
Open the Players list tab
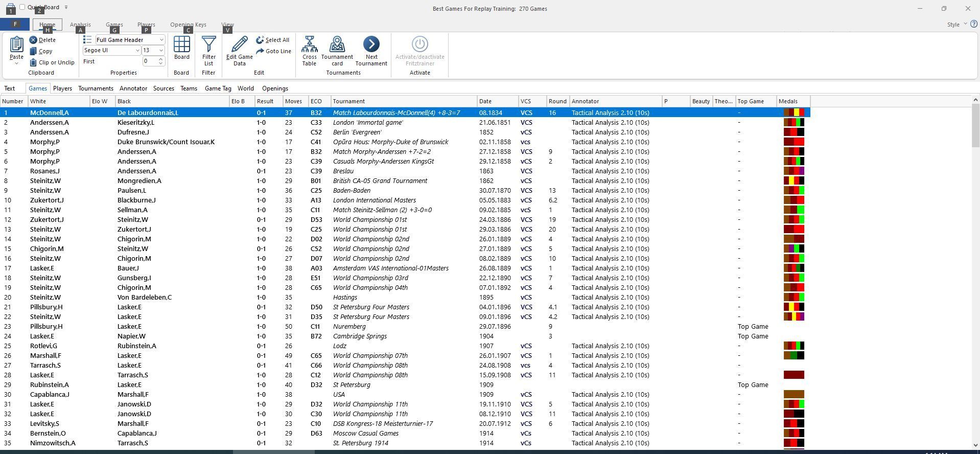point(62,88)
